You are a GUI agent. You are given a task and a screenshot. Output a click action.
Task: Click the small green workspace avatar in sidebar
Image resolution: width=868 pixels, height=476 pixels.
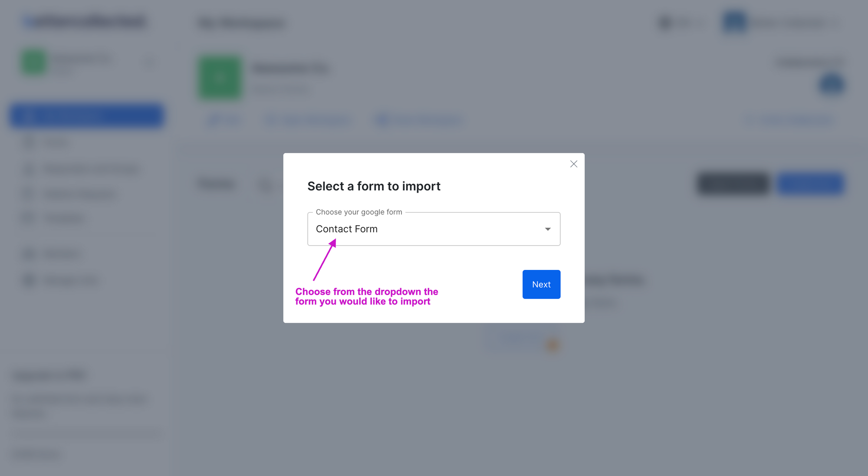pos(34,62)
